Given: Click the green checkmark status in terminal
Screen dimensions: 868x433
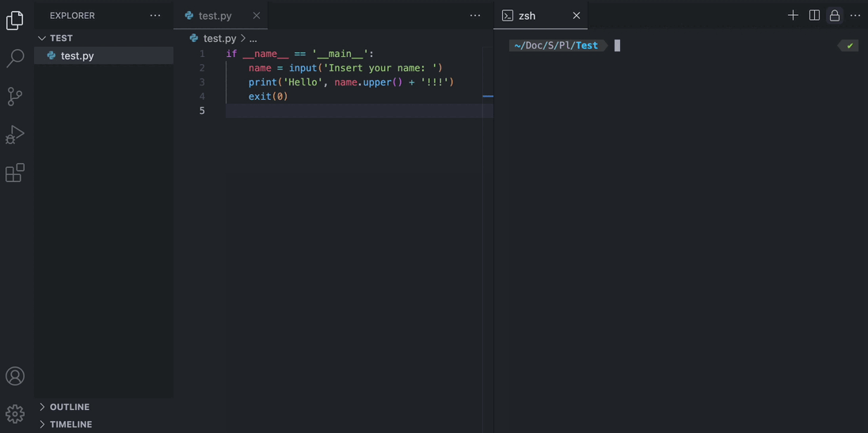Looking at the screenshot, I should [850, 45].
